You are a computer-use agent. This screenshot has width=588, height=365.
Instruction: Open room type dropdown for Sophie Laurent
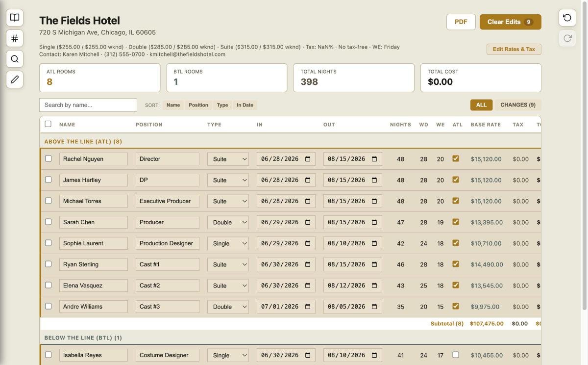[x=228, y=243]
